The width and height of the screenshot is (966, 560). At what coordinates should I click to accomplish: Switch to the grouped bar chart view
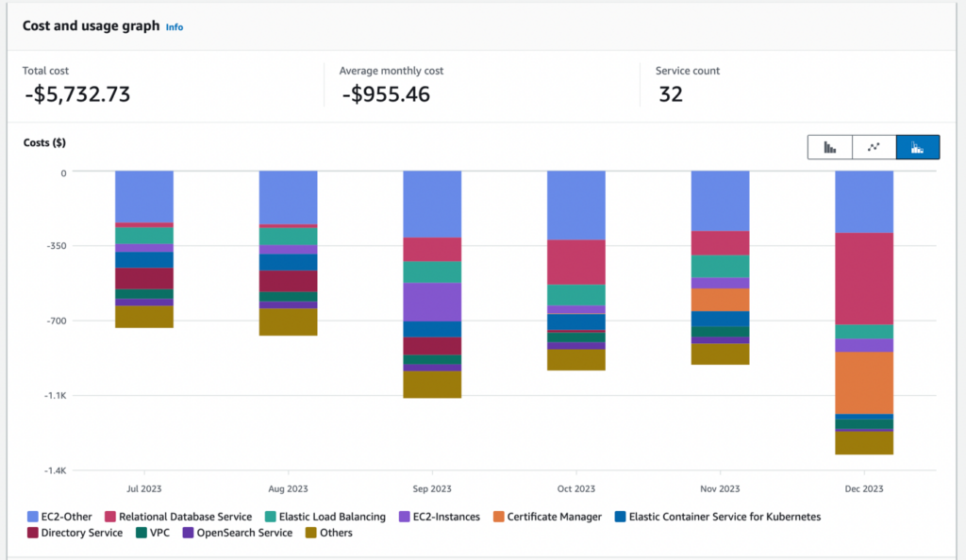(x=829, y=147)
